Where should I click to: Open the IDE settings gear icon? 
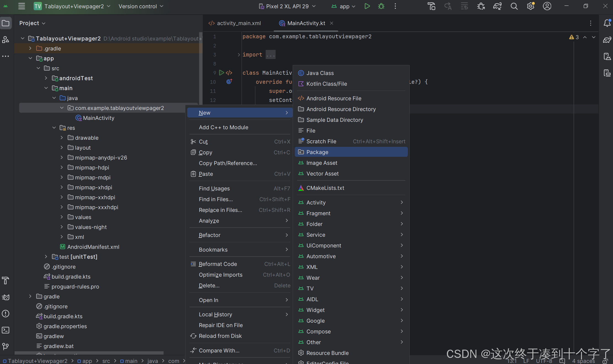531,6
